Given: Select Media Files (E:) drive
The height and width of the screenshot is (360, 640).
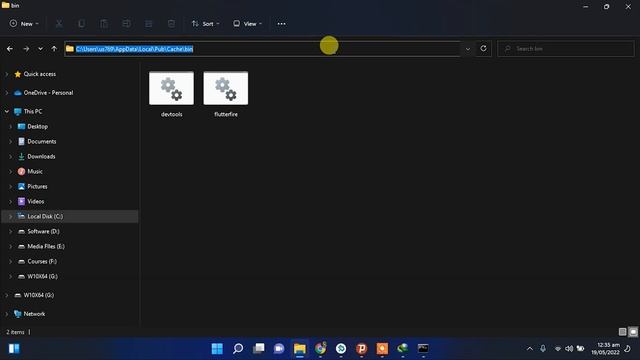Looking at the screenshot, I should point(46,247).
